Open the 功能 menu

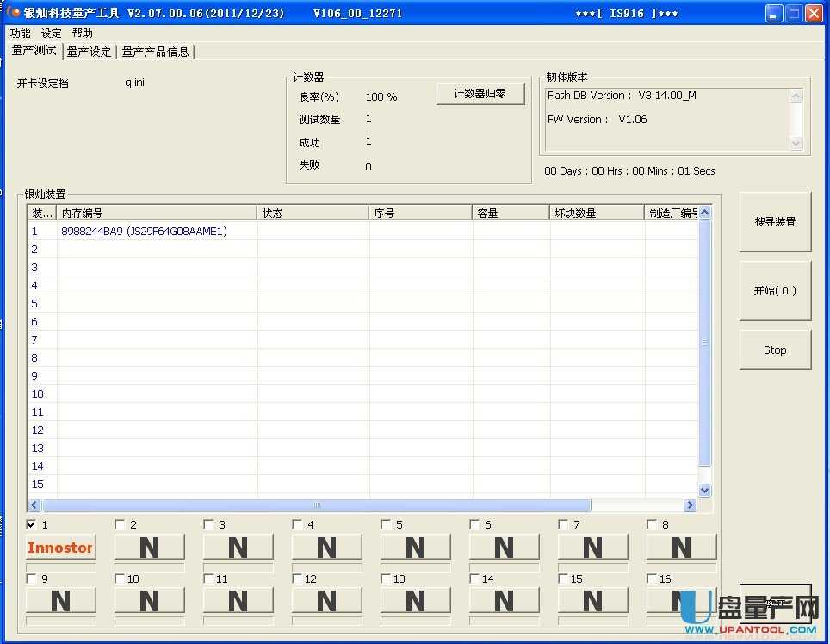pyautogui.click(x=20, y=33)
